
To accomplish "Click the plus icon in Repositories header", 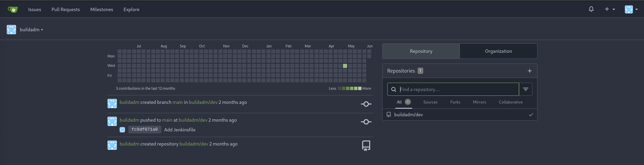I will (x=529, y=71).
